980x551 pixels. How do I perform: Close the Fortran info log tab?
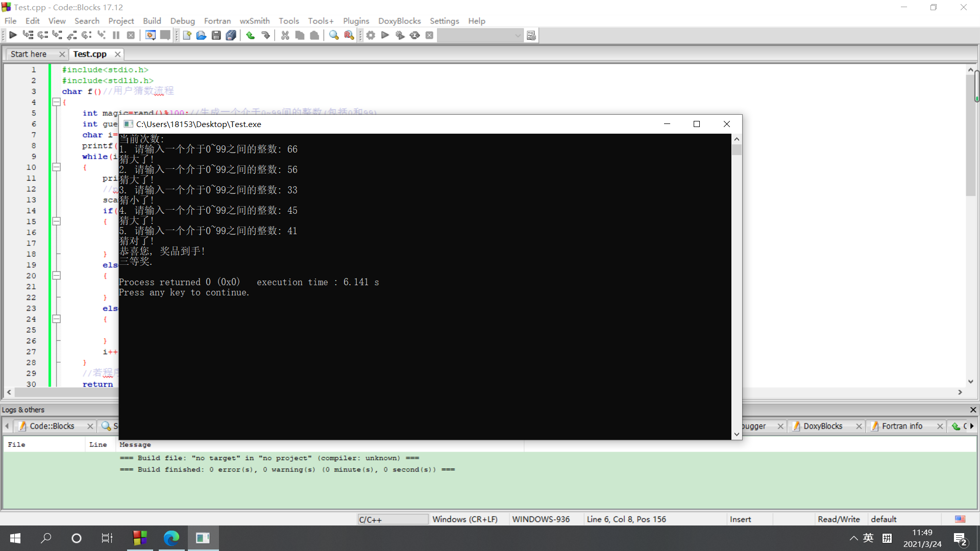[940, 426]
